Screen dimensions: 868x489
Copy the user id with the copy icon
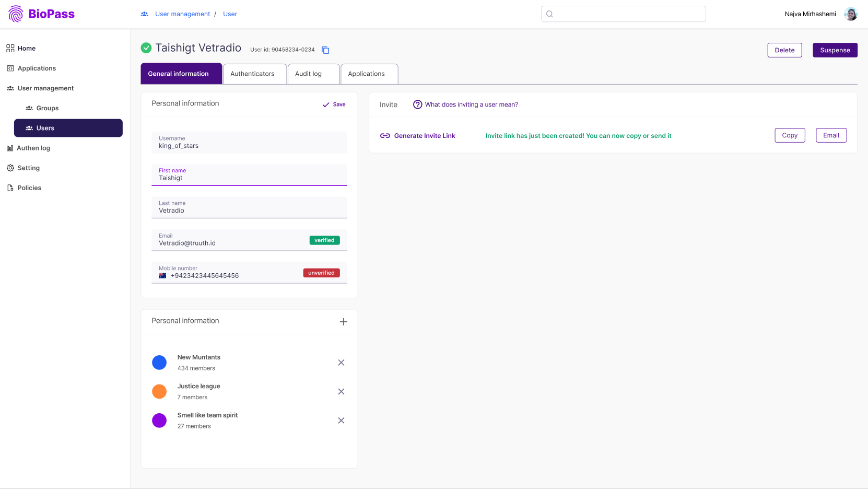click(325, 50)
